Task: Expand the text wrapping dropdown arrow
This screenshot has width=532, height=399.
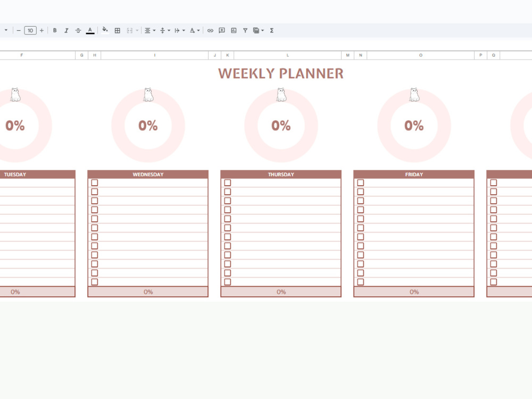Action: tap(184, 30)
